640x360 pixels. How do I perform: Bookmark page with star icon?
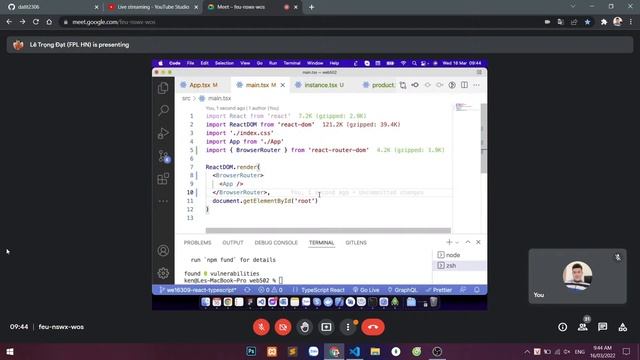click(587, 22)
